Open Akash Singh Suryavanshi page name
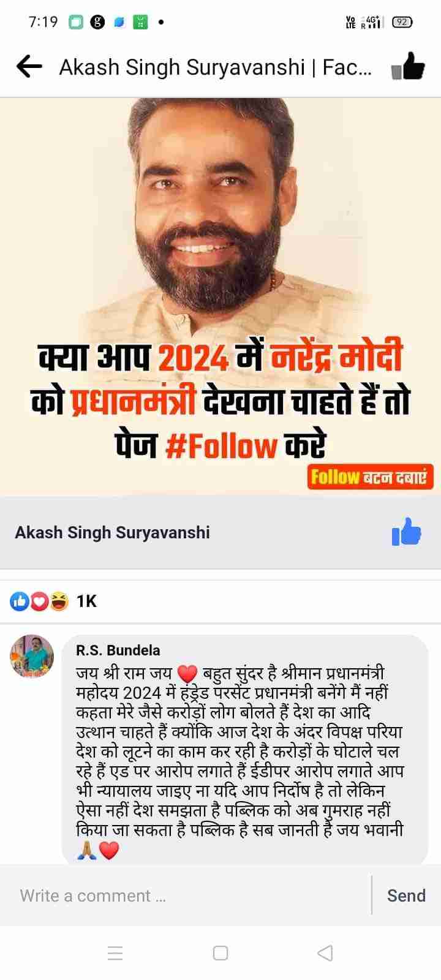The height and width of the screenshot is (980, 441). [x=112, y=532]
